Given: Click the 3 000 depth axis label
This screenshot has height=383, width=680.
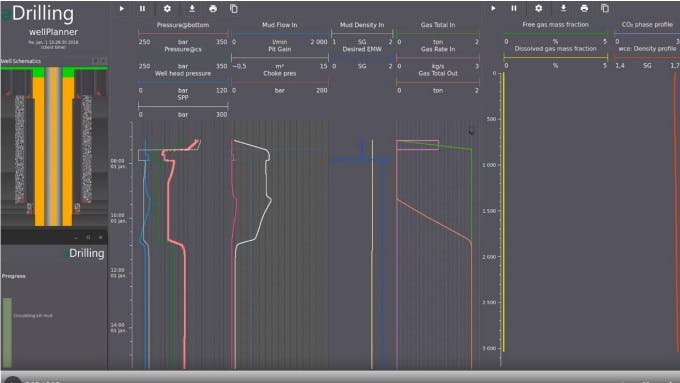Looking at the screenshot, I should point(489,348).
